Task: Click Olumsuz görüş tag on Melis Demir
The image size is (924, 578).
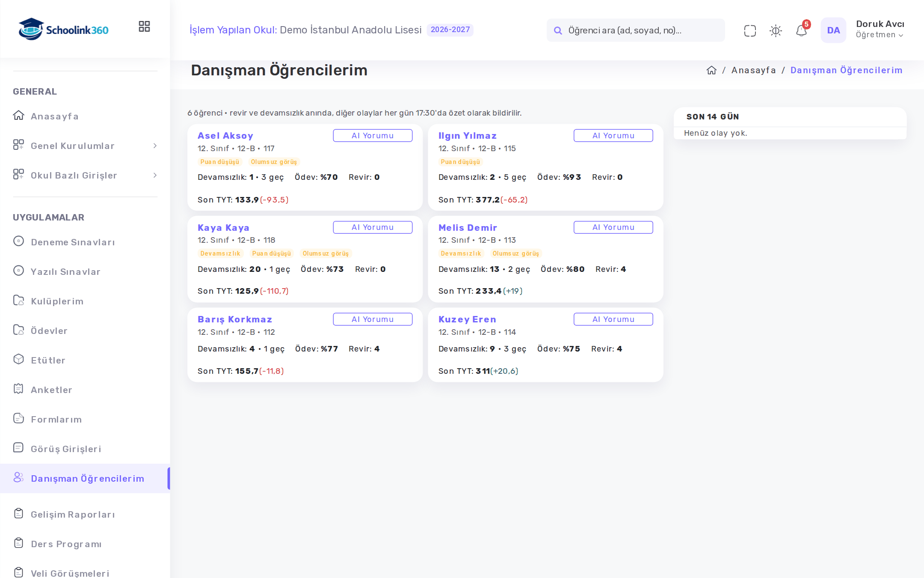Action: coord(515,253)
